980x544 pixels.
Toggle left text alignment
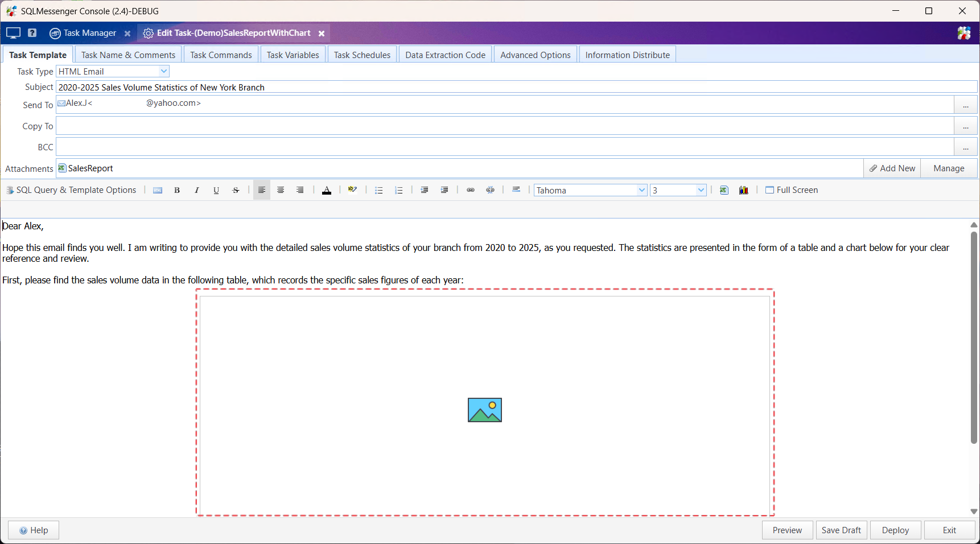click(x=262, y=190)
